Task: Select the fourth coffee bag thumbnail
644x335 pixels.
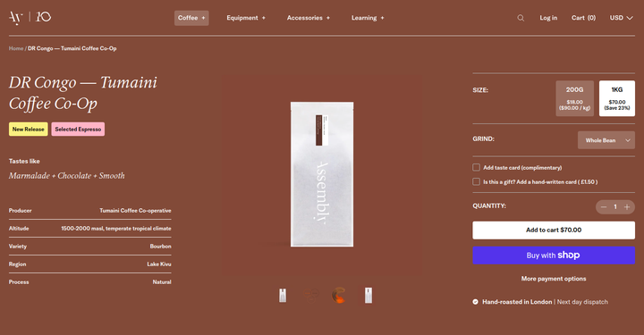Action: [369, 295]
